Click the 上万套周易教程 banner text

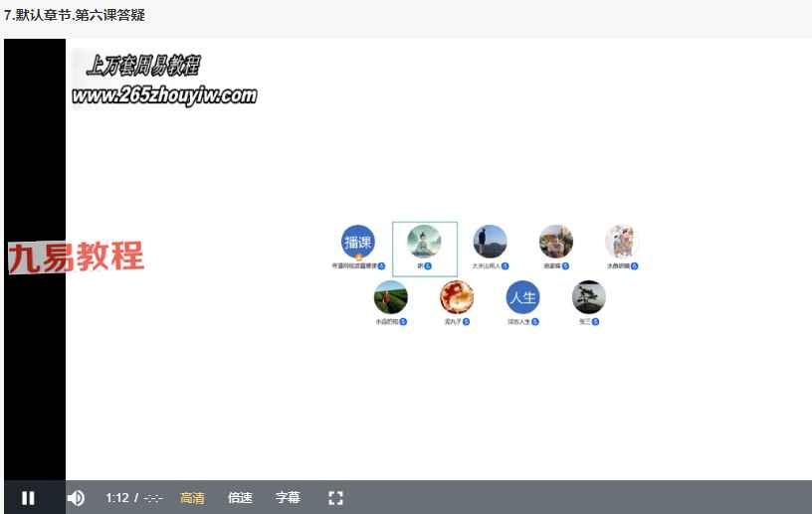pos(143,67)
